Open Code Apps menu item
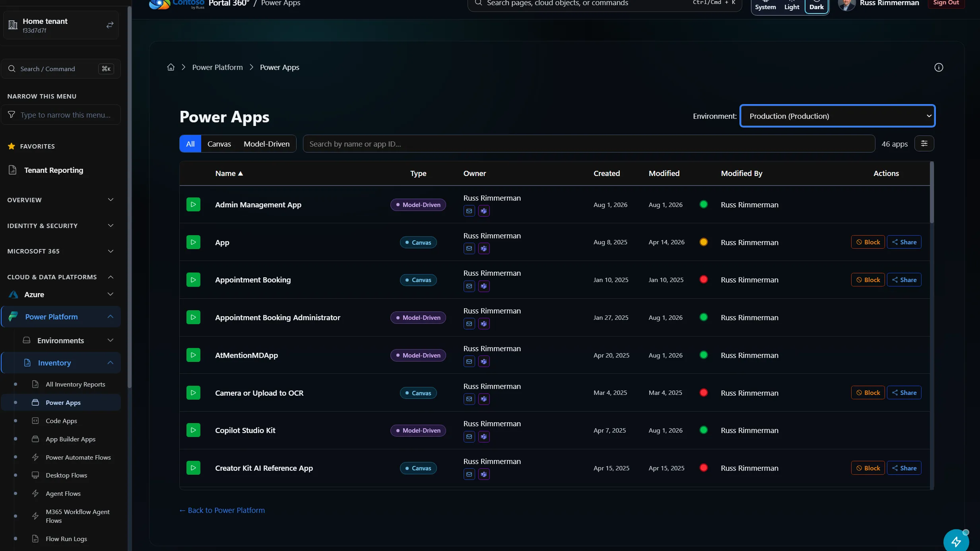The image size is (980, 551). [x=62, y=421]
